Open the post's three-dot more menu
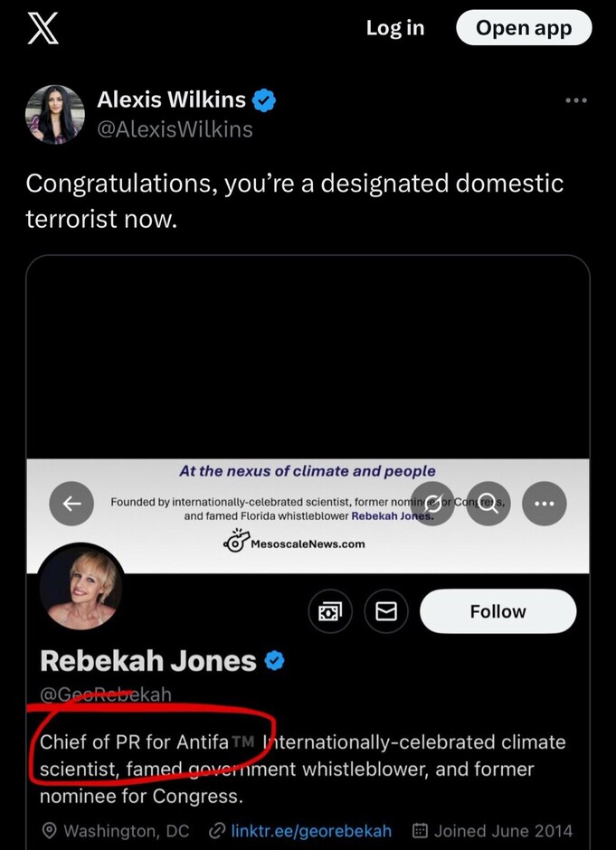 tap(575, 100)
